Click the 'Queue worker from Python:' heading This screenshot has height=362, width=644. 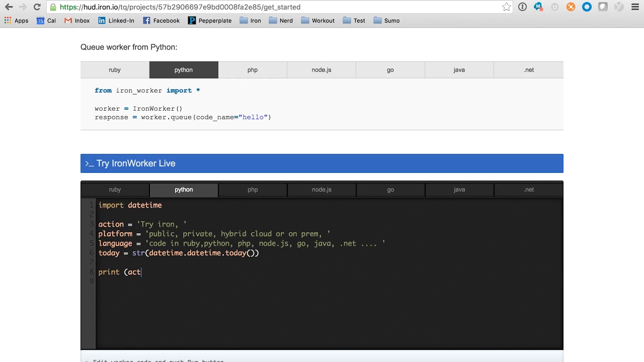click(129, 47)
